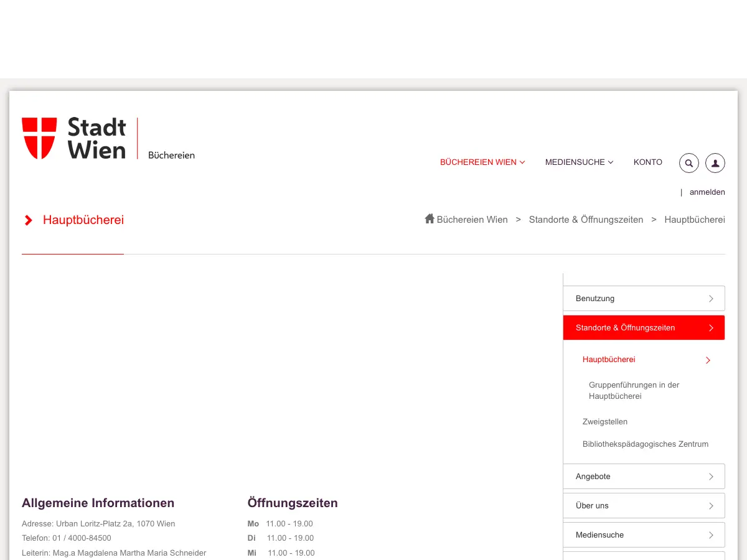747x560 pixels.
Task: Click the home icon in the breadcrumb
Action: [430, 218]
